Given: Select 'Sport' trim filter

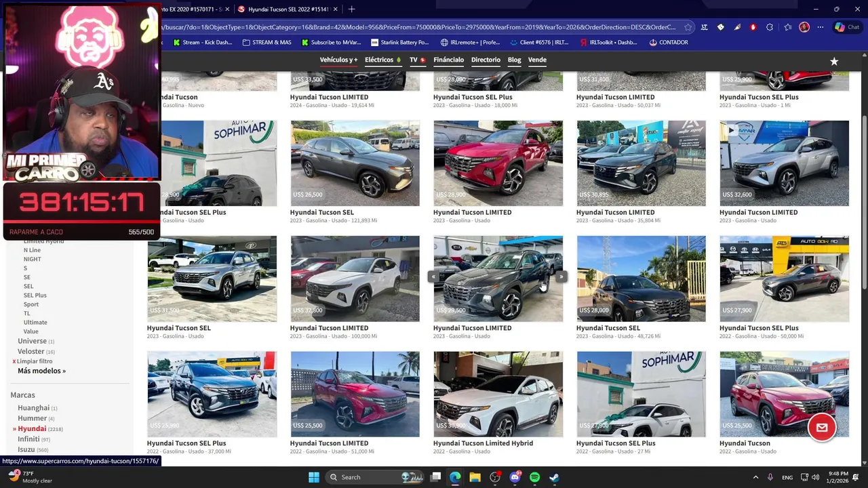Looking at the screenshot, I should click(31, 304).
